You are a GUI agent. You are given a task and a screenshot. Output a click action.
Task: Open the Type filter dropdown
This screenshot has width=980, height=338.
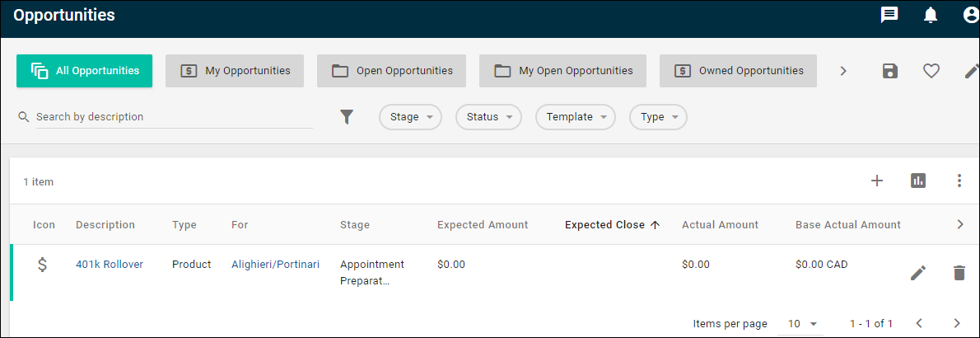pos(658,117)
